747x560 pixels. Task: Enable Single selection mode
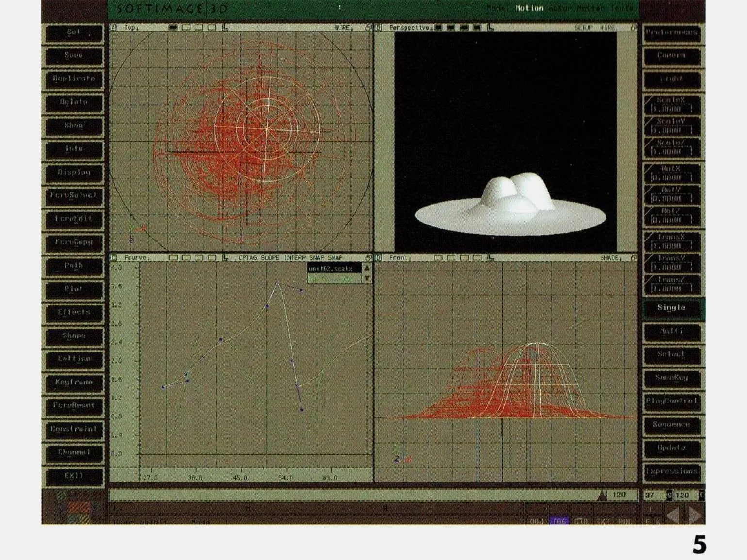coord(671,308)
